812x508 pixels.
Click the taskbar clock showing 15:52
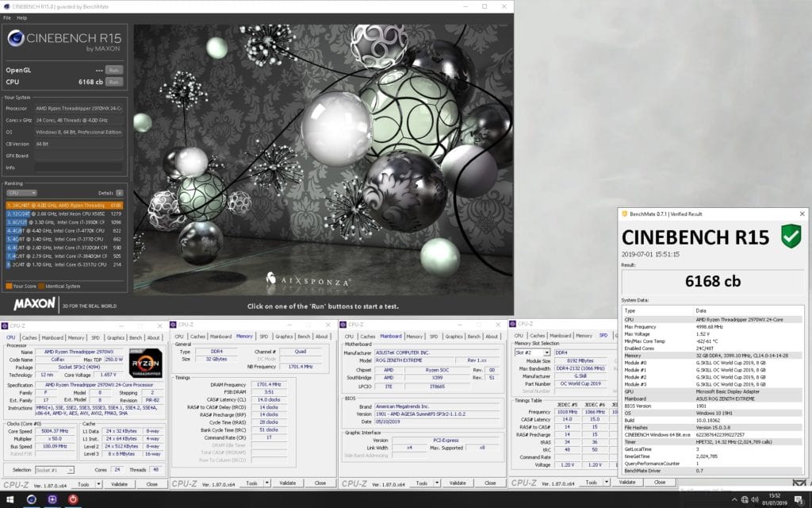click(775, 500)
